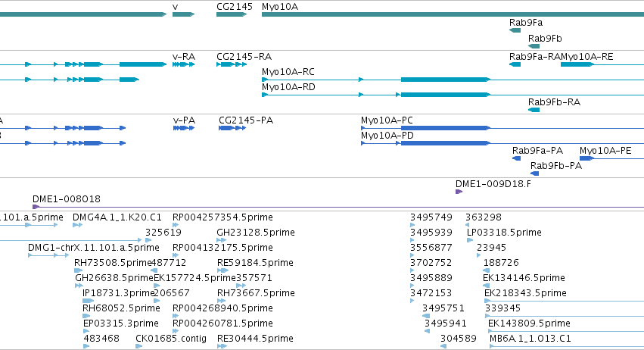
Task: Select the EK218343.5prime EST feature line
Action: [x=565, y=301]
